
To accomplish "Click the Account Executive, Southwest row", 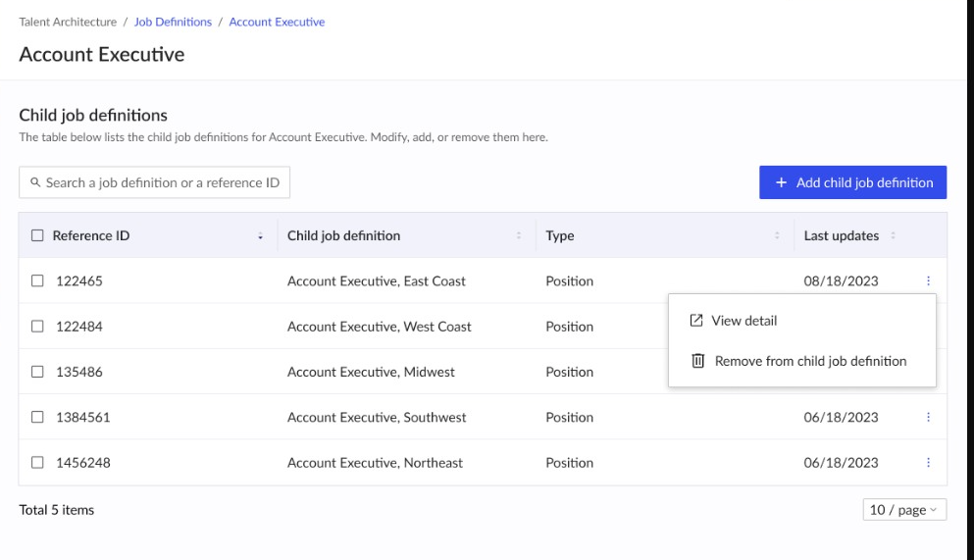I will 377,418.
